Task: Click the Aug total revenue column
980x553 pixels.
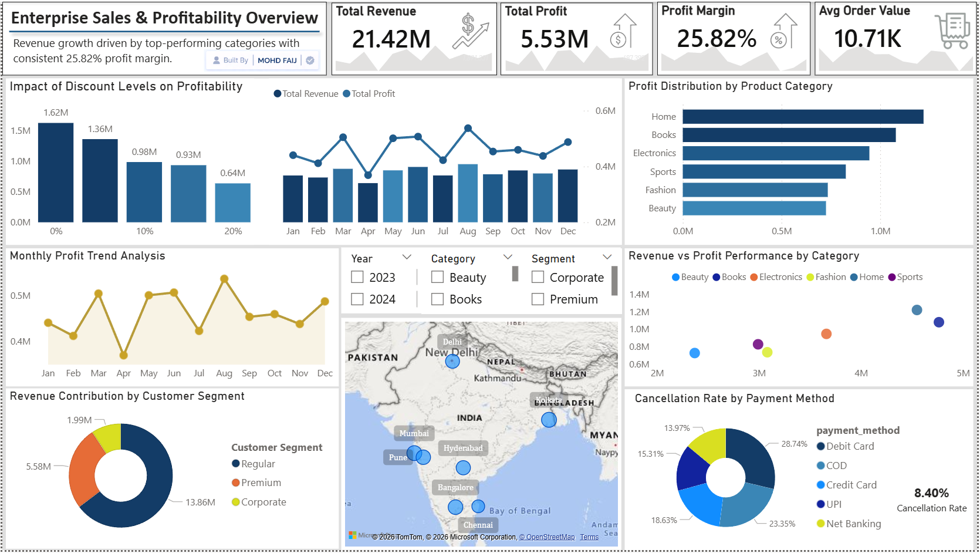Action: point(468,193)
